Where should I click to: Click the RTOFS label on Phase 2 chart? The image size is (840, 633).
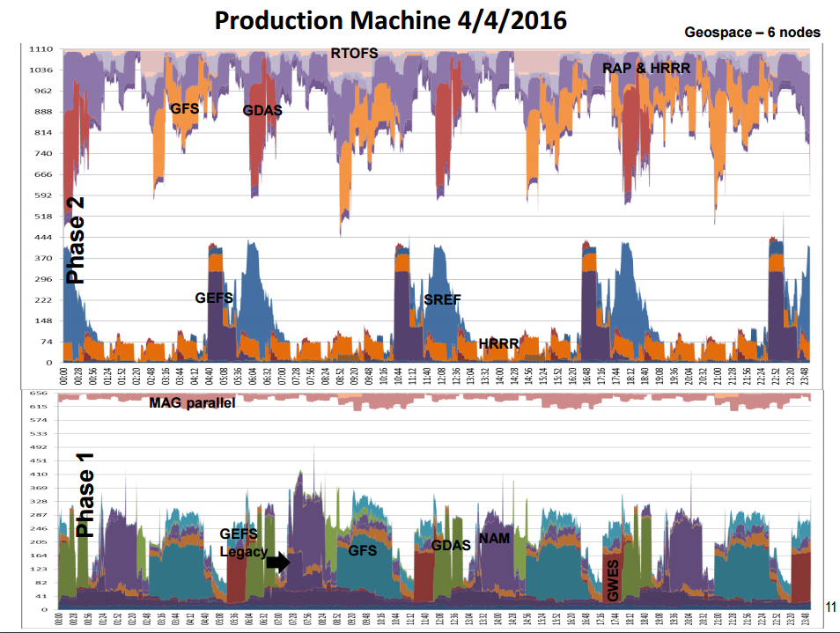354,54
